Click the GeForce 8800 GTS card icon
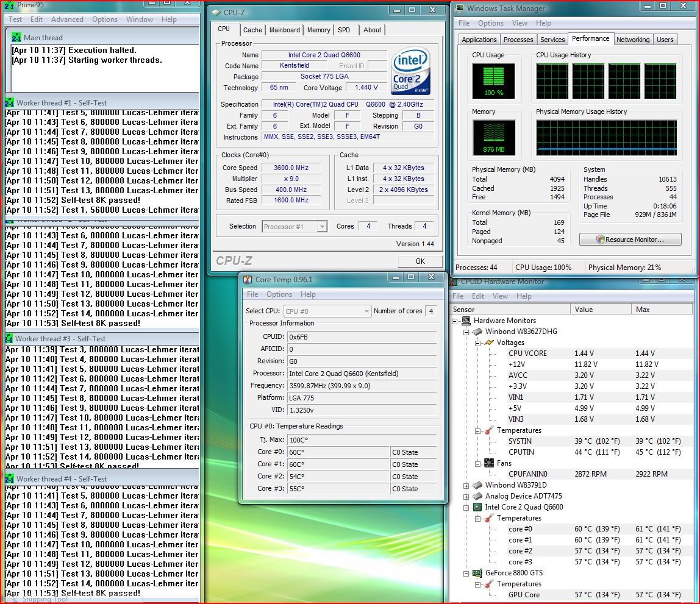The height and width of the screenshot is (604, 700). (x=477, y=573)
